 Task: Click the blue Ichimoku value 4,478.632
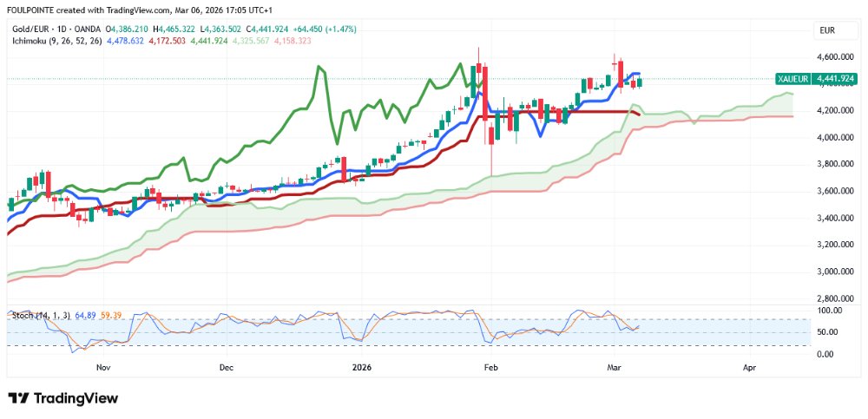pos(124,40)
